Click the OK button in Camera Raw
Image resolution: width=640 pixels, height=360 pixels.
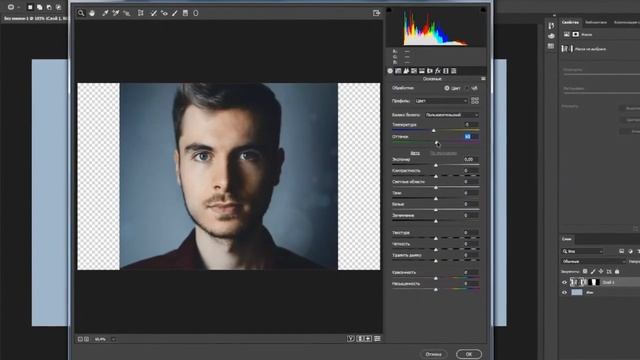[469, 354]
